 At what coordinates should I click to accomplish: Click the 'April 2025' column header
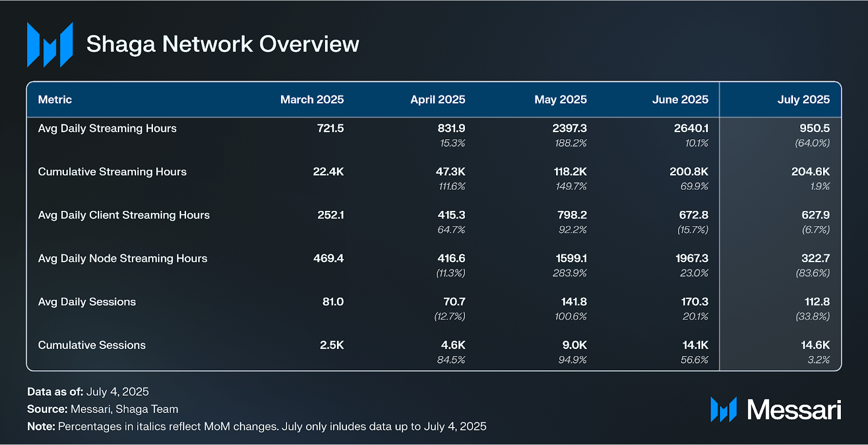[x=438, y=100]
